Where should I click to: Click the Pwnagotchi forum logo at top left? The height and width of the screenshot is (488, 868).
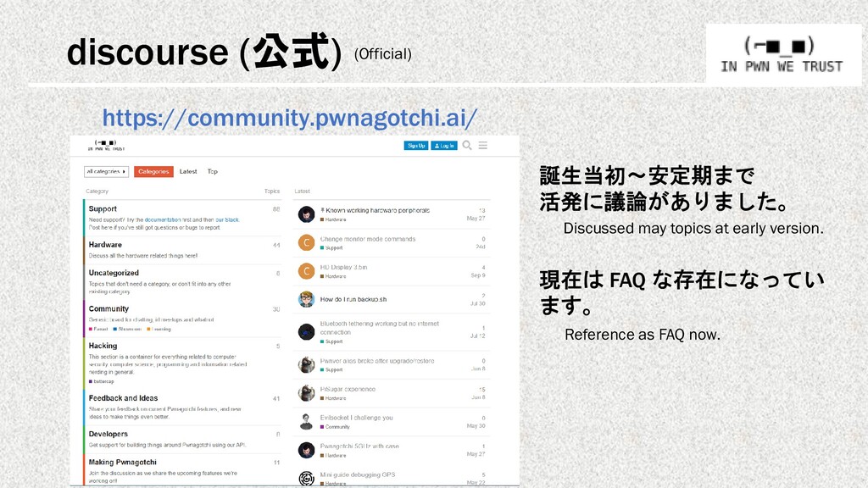coord(106,146)
